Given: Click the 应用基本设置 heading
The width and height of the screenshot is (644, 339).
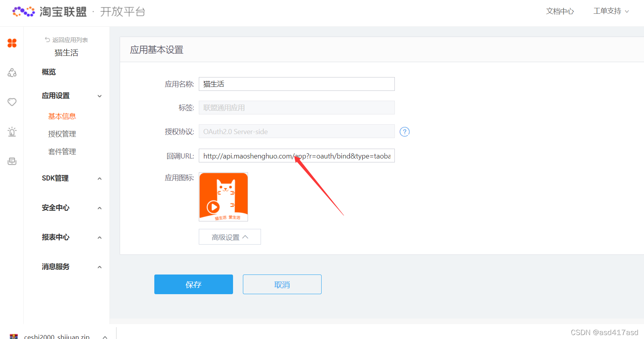Looking at the screenshot, I should [x=157, y=50].
